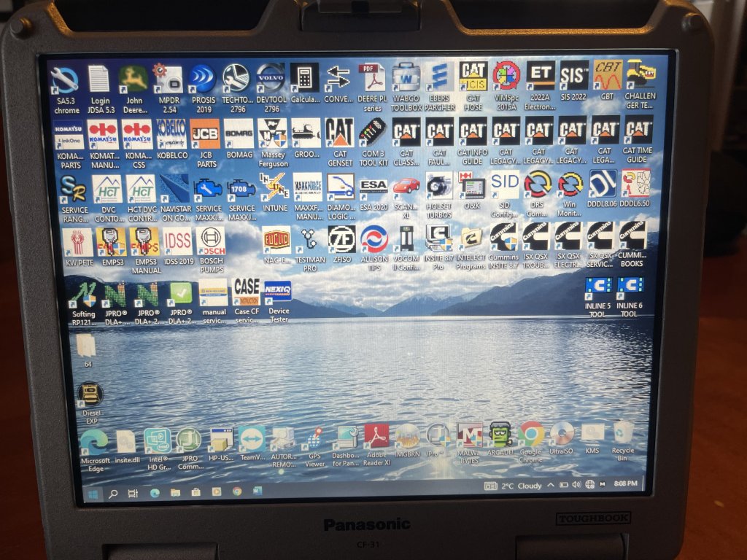Open KW PETE icon

click(79, 243)
